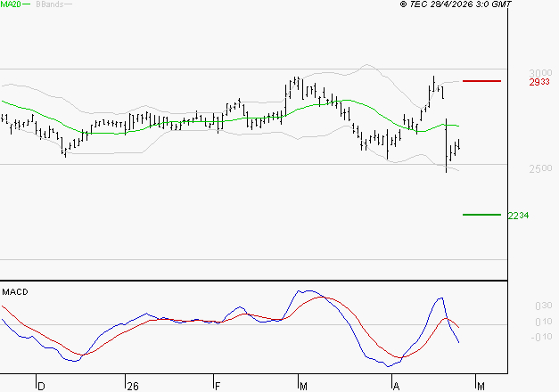Click the red resistance level line
This screenshot has height=392, width=559.
481,81
